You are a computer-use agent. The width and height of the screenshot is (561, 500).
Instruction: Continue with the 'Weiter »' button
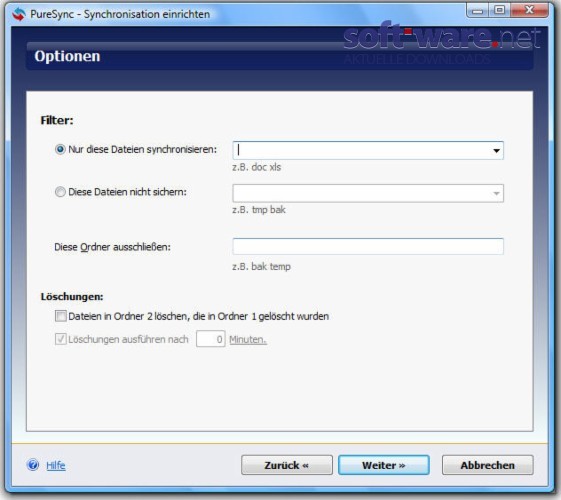click(x=384, y=465)
